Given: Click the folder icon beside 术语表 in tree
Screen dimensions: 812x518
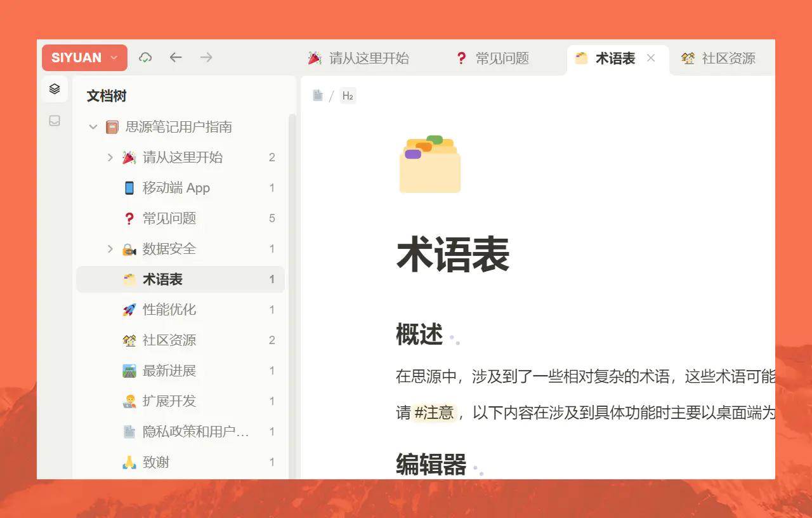Looking at the screenshot, I should coord(129,279).
